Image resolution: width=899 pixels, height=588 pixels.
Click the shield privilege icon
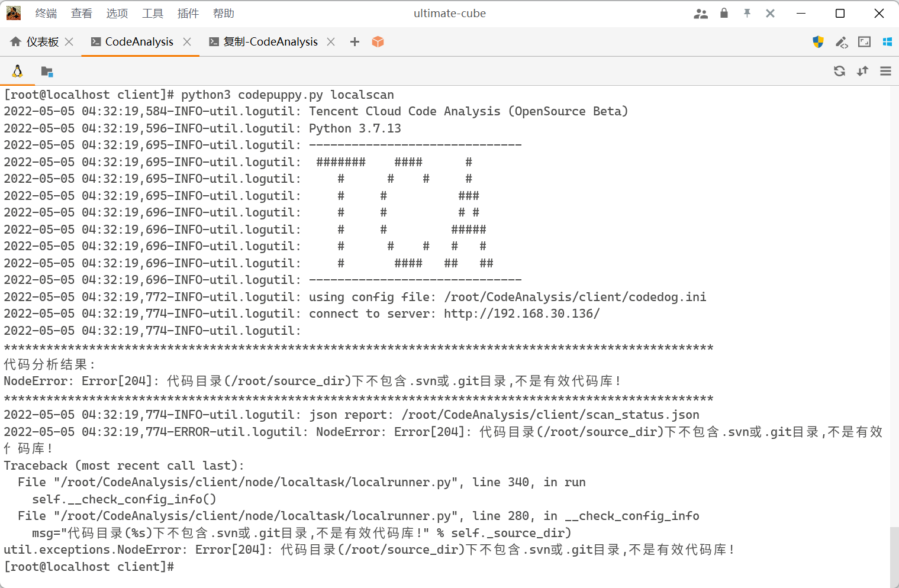(x=818, y=42)
